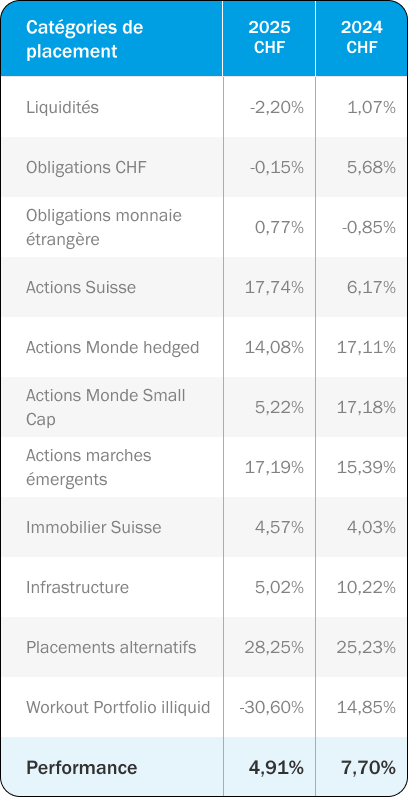Click the Catégories de placement header

pos(84,39)
